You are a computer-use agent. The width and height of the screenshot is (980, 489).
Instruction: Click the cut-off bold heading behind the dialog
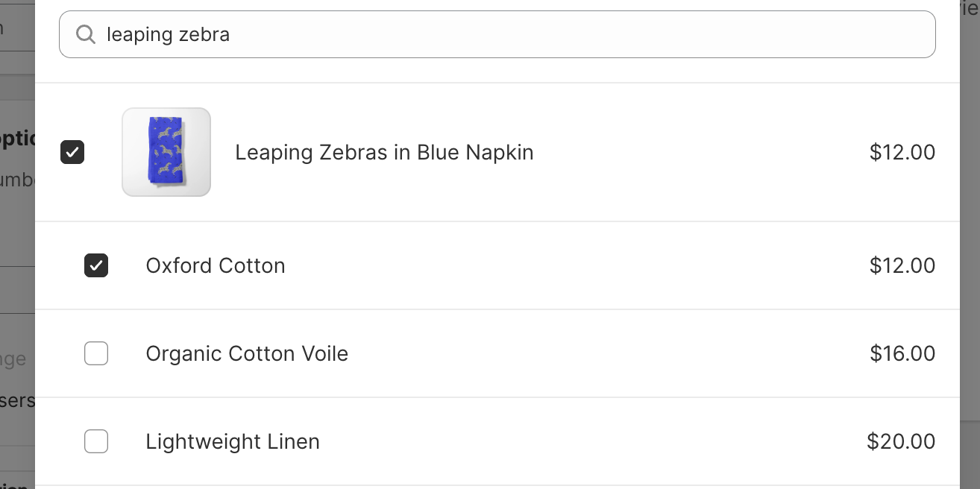pyautogui.click(x=16, y=139)
